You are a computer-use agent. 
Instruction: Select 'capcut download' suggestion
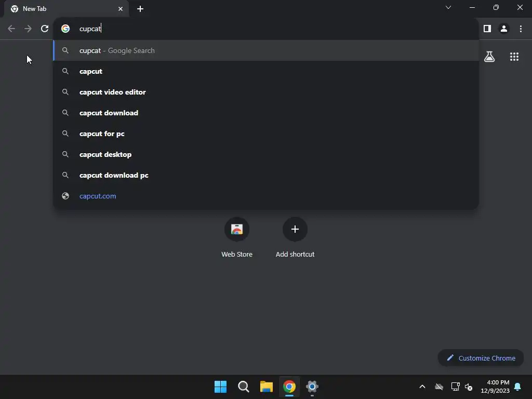coord(266,113)
